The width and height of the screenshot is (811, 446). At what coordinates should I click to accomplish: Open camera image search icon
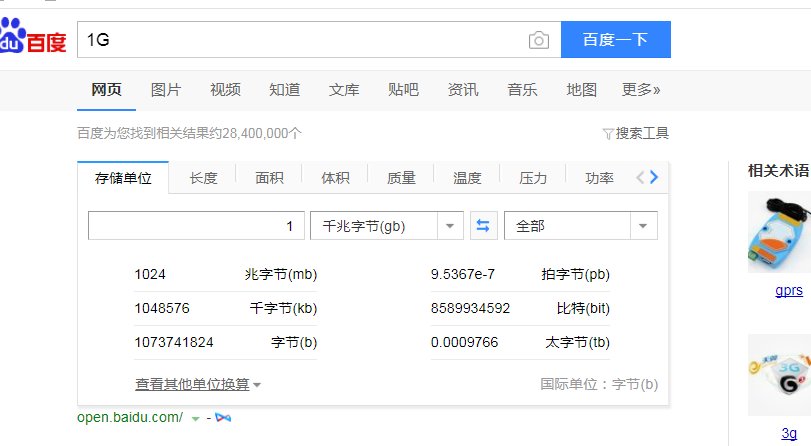click(x=538, y=40)
